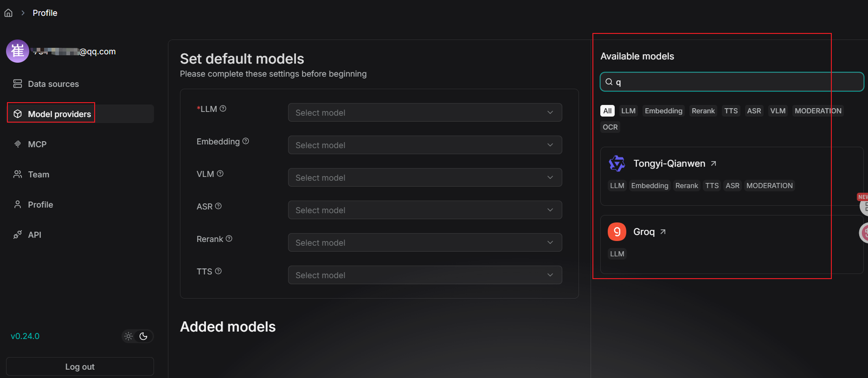Filter available models by ASR
The height and width of the screenshot is (378, 868).
[x=754, y=111]
